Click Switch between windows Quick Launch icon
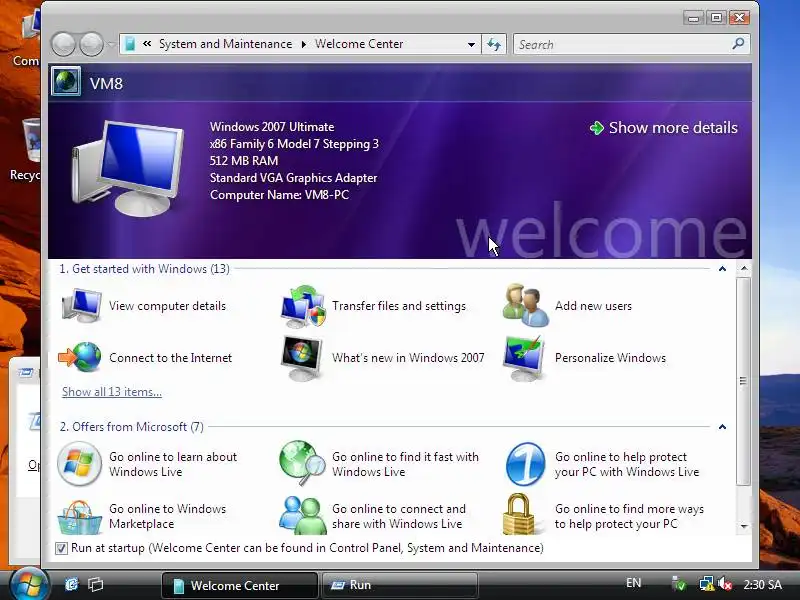Screen dimensions: 800x600 95,584
